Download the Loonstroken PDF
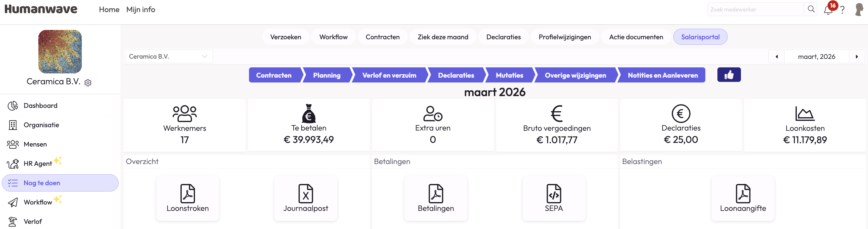The height and width of the screenshot is (229, 868). (x=187, y=198)
